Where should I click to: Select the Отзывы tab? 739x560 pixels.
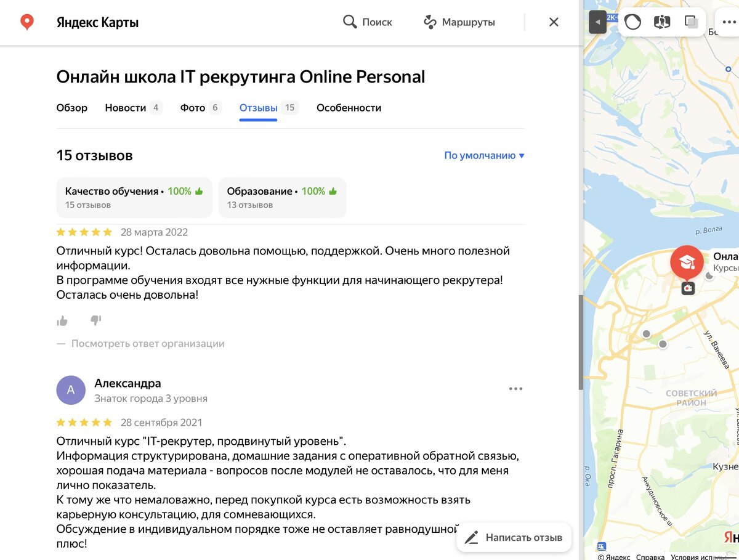pyautogui.click(x=268, y=108)
